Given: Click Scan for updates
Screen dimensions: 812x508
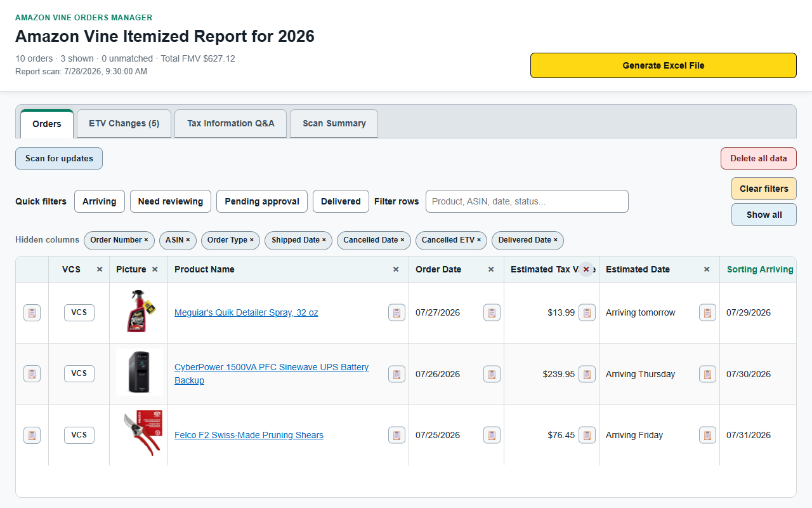Looking at the screenshot, I should tap(59, 159).
